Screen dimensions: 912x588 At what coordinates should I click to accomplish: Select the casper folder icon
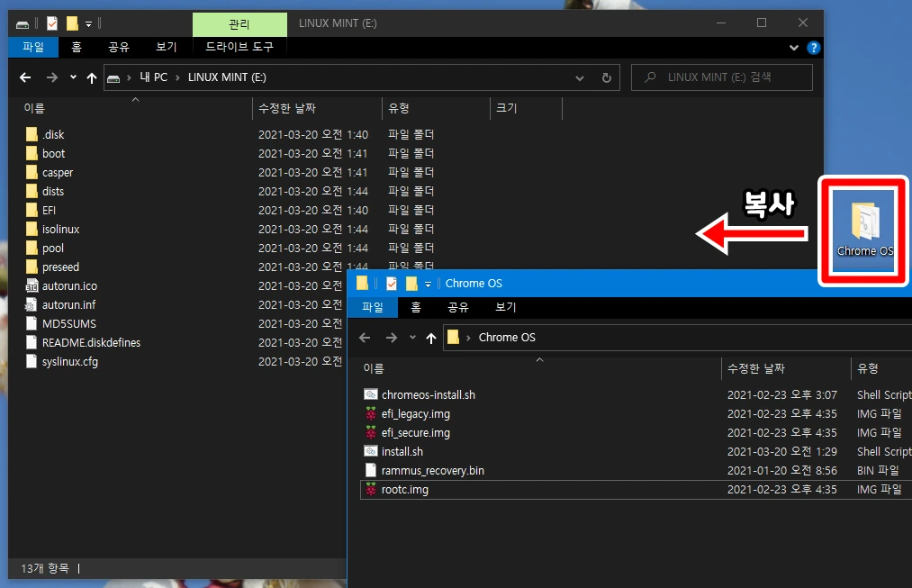point(32,172)
